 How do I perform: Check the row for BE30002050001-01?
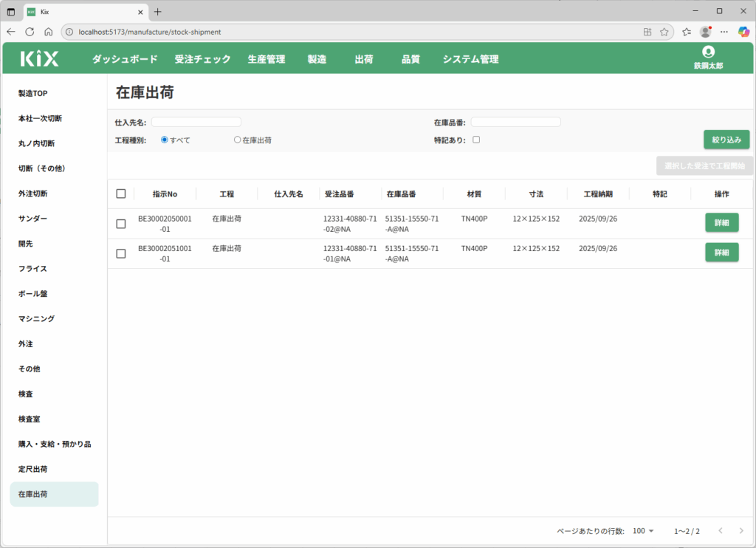tap(121, 224)
